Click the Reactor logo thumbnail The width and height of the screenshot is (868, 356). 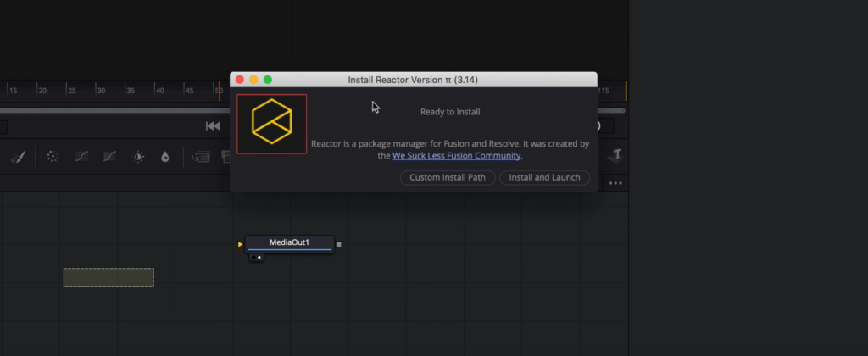[272, 124]
